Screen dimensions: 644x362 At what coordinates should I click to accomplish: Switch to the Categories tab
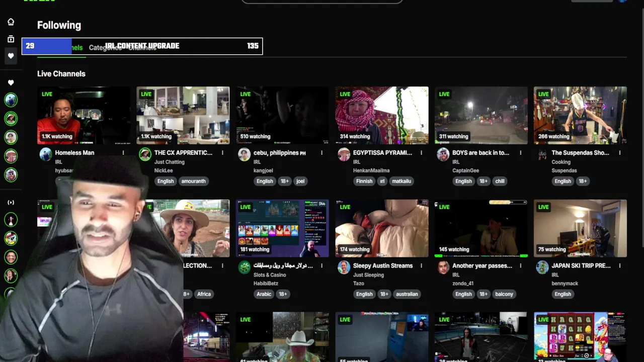105,48
